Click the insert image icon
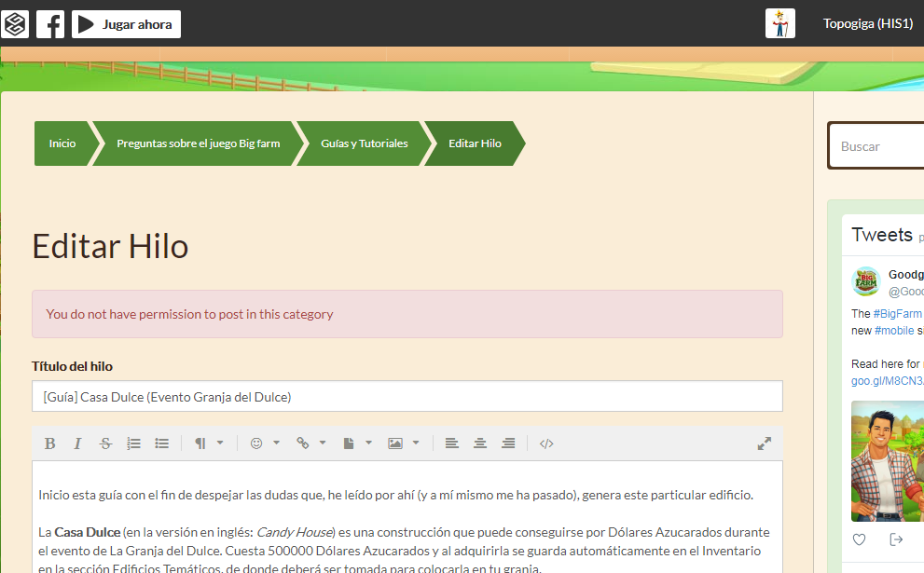The image size is (924, 573). pos(395,443)
